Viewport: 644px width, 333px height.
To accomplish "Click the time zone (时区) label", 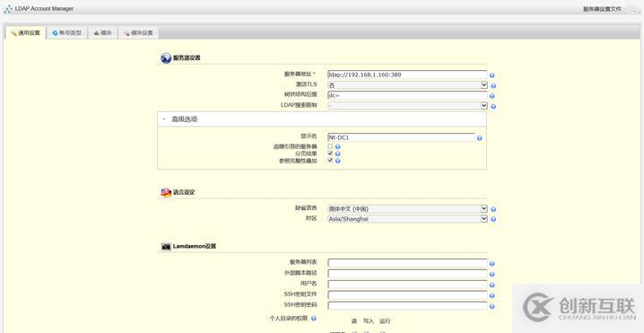I will (312, 218).
